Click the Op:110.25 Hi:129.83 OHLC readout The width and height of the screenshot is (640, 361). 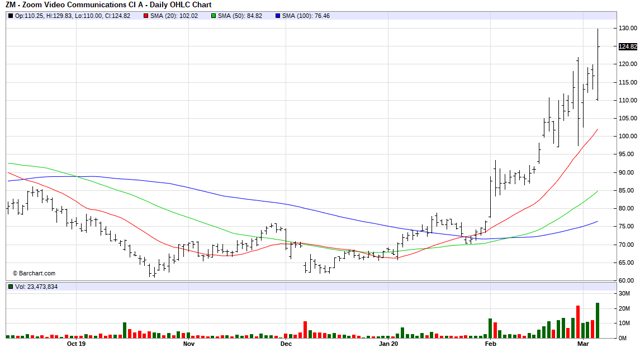(x=73, y=16)
